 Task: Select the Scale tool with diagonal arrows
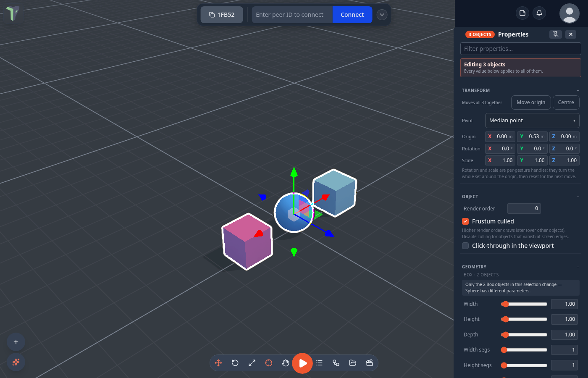point(252,363)
